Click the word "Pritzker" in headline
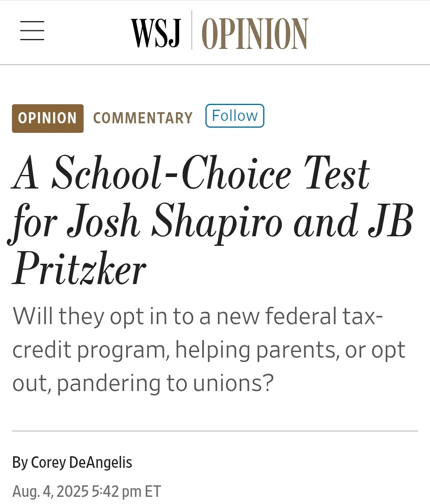 (x=79, y=270)
